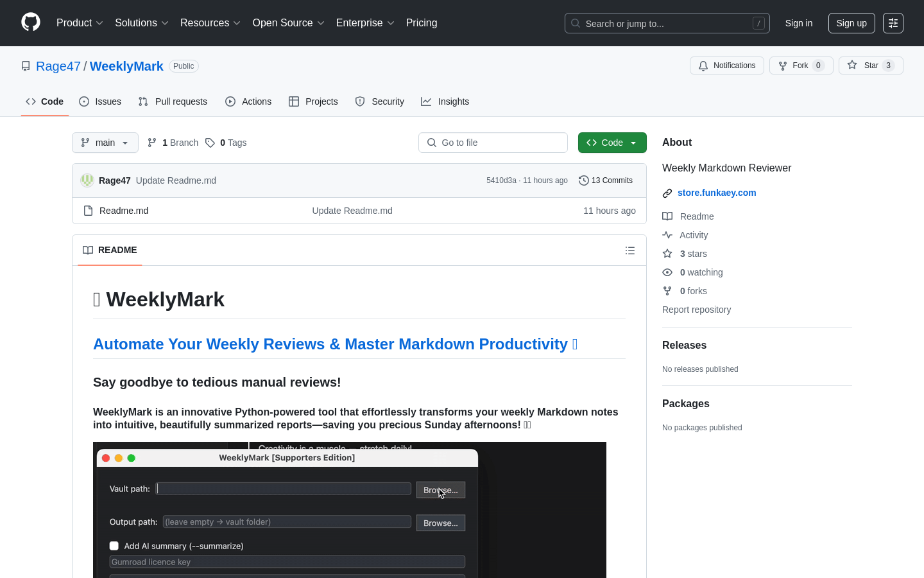The width and height of the screenshot is (924, 578).
Task: Open the Resources dropdown
Action: [210, 23]
